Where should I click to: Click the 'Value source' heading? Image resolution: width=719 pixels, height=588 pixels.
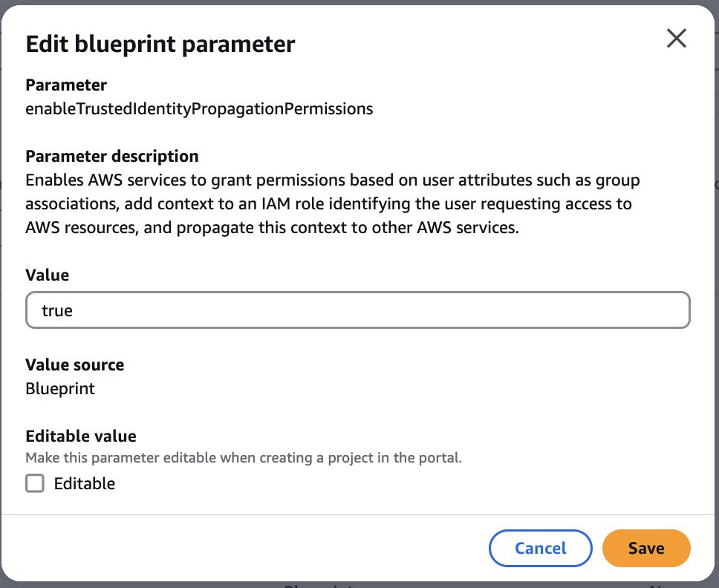coord(74,365)
